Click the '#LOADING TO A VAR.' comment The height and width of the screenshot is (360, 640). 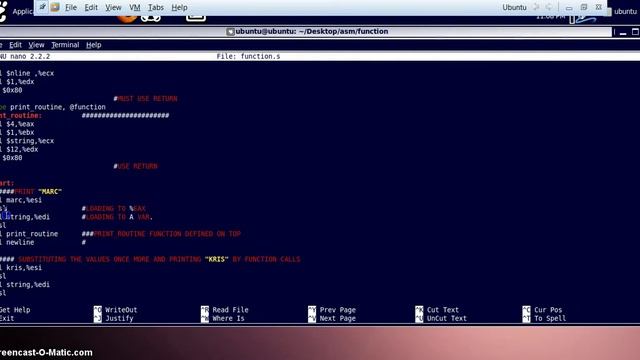(117, 217)
